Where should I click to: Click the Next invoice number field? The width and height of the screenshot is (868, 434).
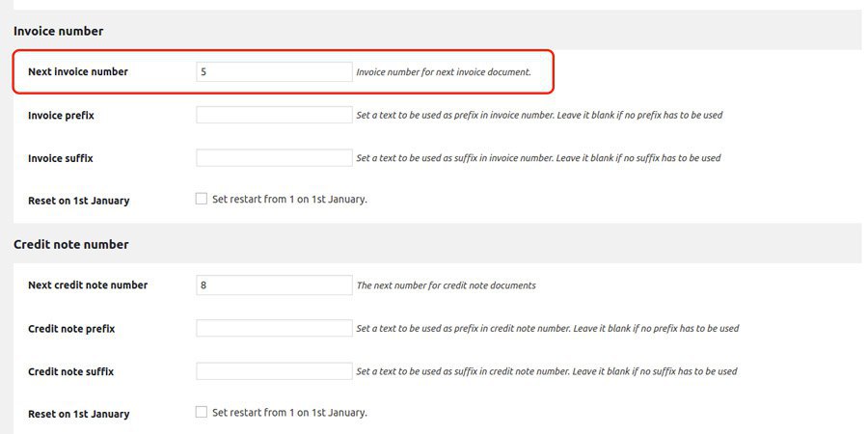tap(274, 72)
